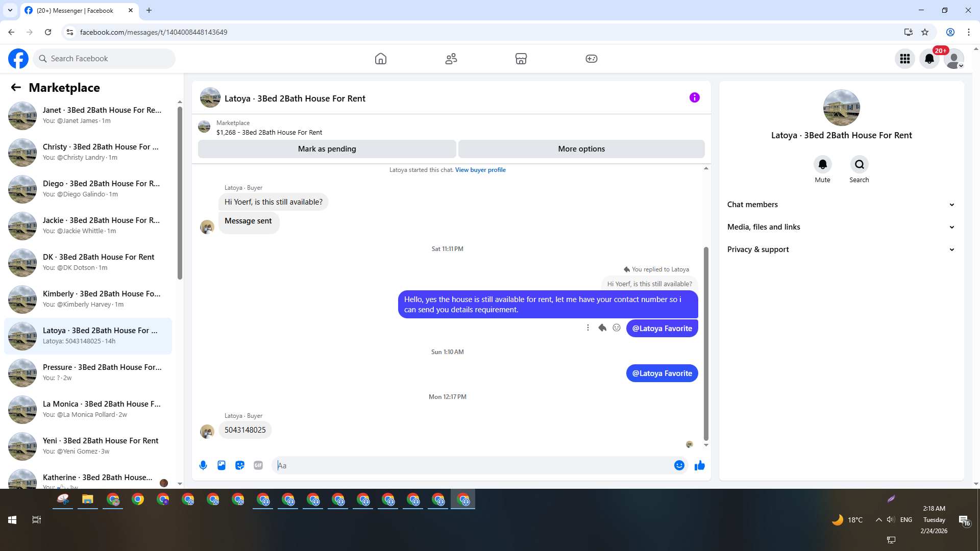Image resolution: width=980 pixels, height=551 pixels.
Task: Go to the Facebook Home tab
Action: tap(380, 59)
